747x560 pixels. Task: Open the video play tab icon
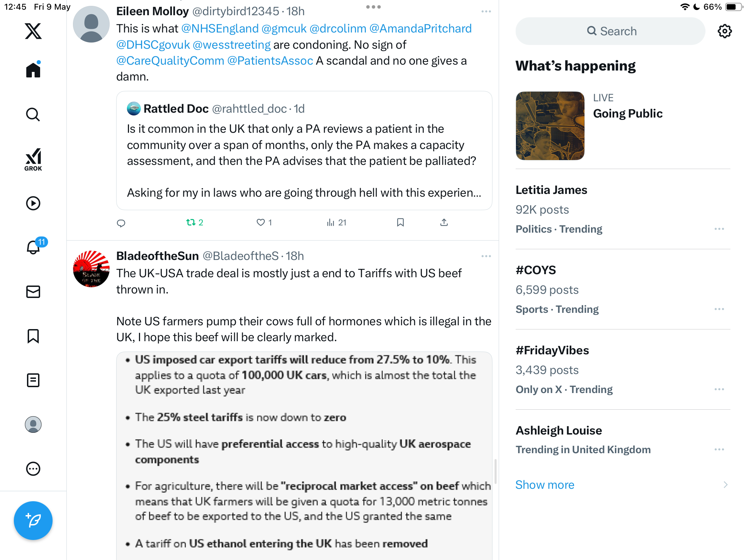(x=33, y=203)
